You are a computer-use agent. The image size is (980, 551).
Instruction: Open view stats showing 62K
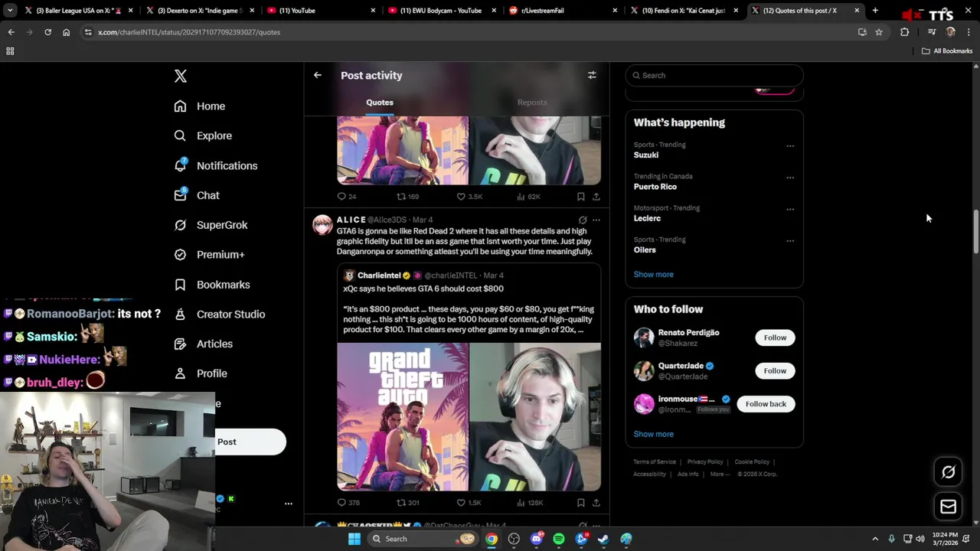coord(521,197)
